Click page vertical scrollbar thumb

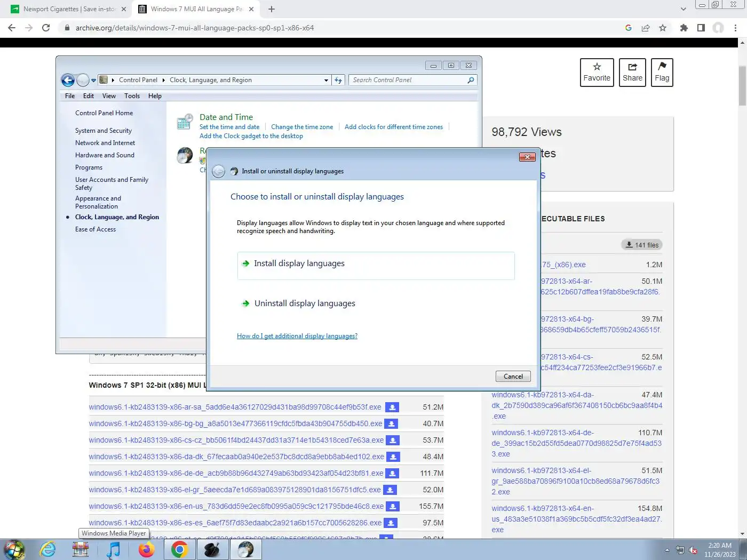(742, 85)
